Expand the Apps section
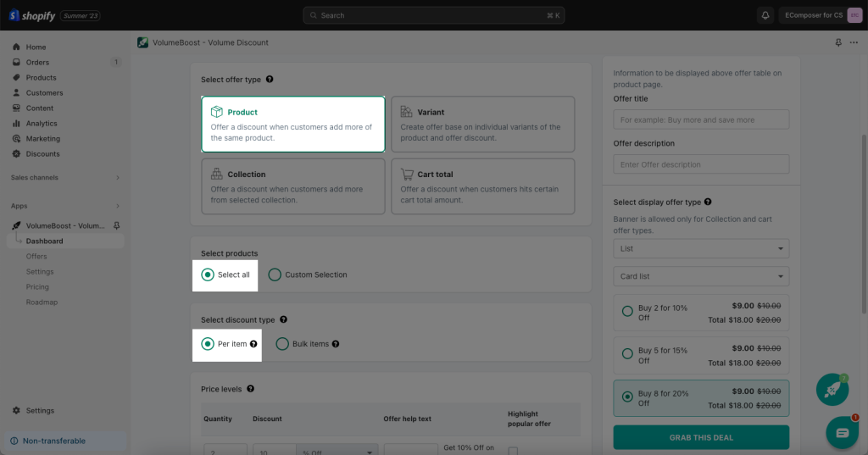The height and width of the screenshot is (455, 868). (x=117, y=206)
